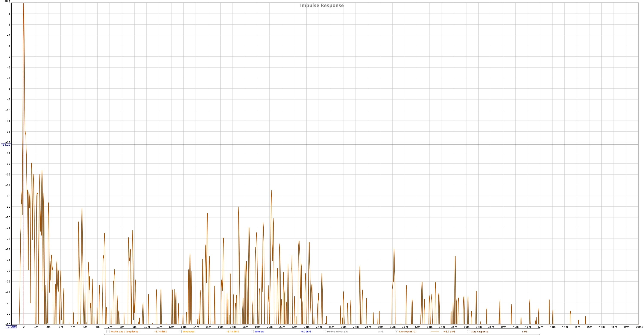Click the Minimum Phase IR checkbox
This screenshot has height=335, width=644.
(324, 332)
